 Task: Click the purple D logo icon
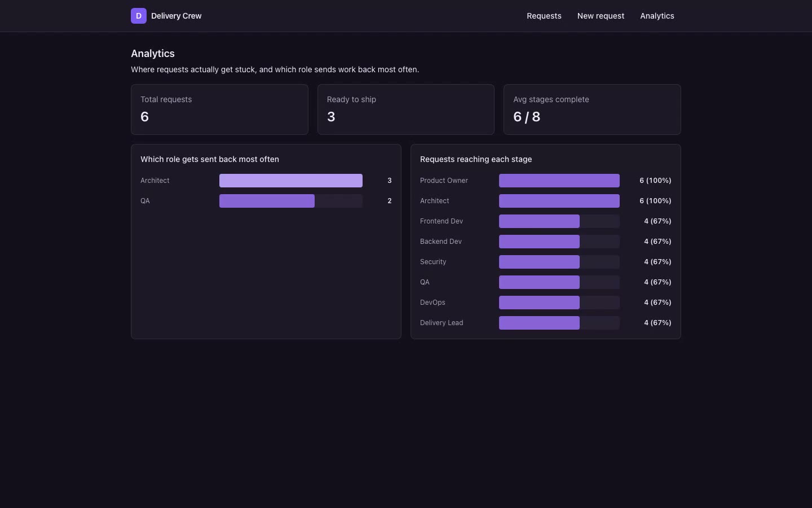click(x=139, y=16)
